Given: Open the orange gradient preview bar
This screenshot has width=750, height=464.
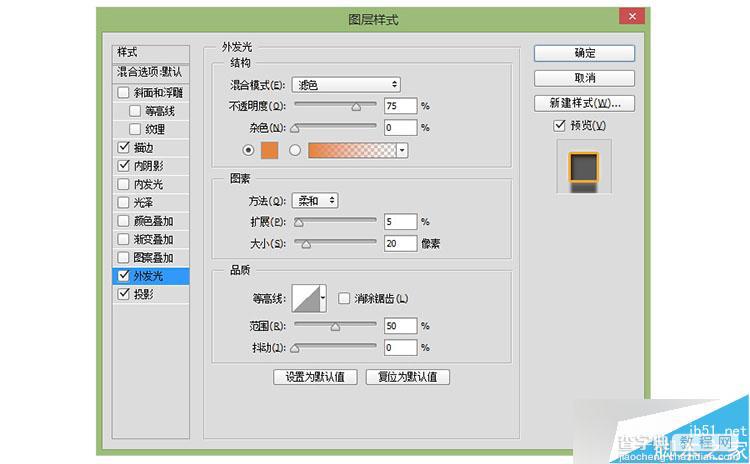Looking at the screenshot, I should point(353,150).
